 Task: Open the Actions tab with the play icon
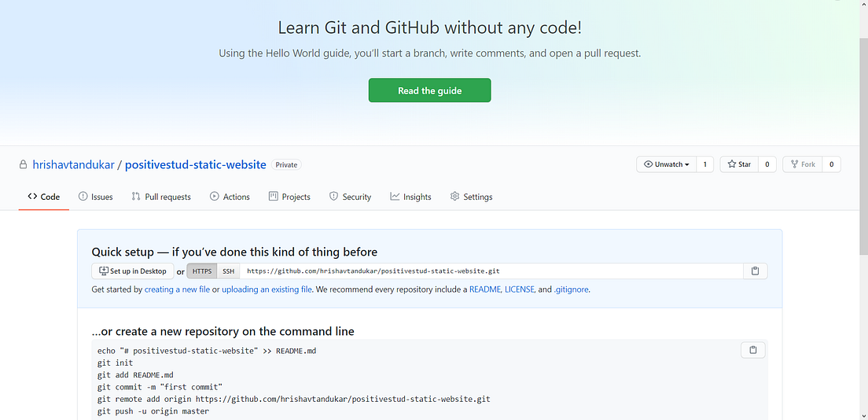point(230,197)
